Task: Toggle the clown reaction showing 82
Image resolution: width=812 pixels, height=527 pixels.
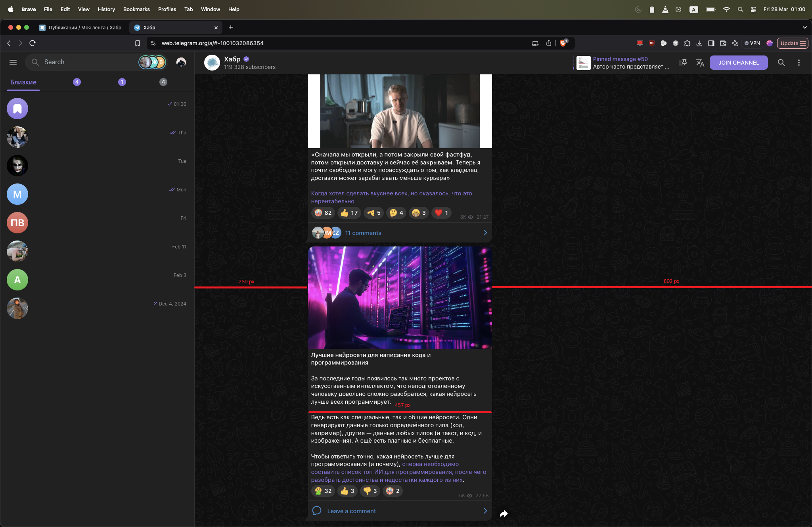Action: tap(323, 213)
